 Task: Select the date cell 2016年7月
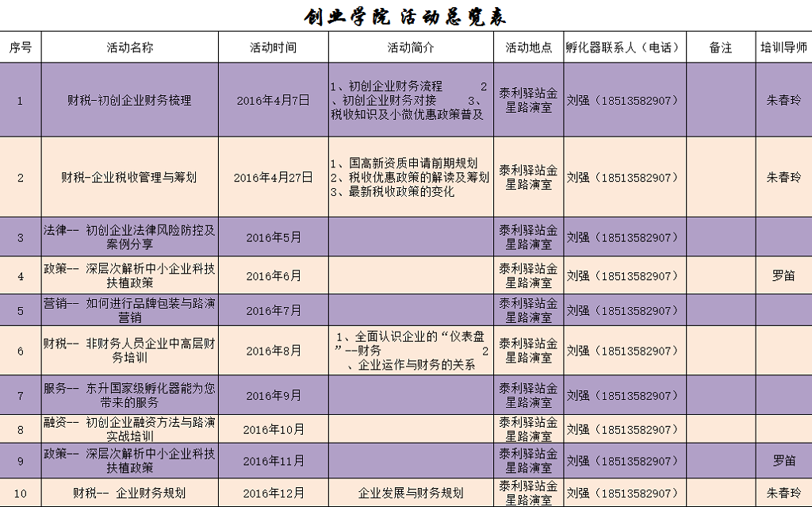274,310
